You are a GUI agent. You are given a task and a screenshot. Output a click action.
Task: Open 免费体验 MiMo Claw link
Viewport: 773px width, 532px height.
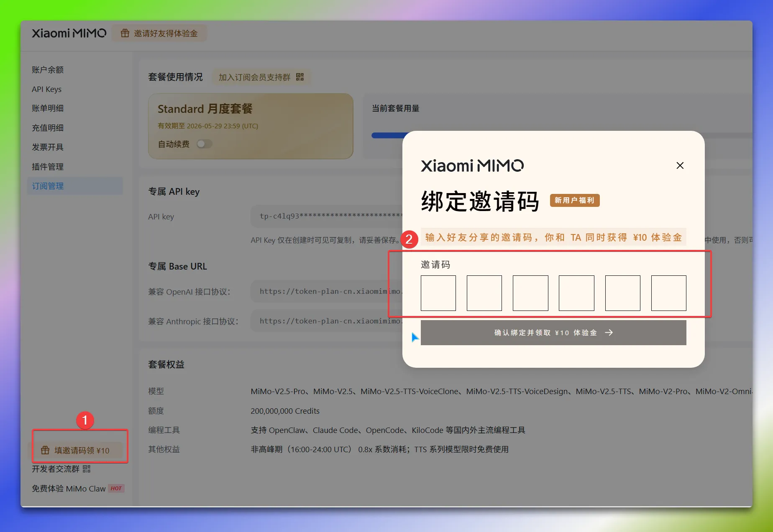(x=69, y=489)
